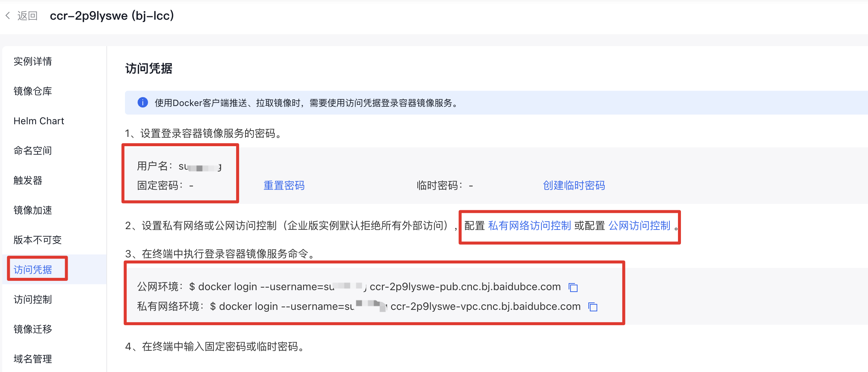Open 触发器 in the sidebar
The height and width of the screenshot is (372, 868).
coord(28,180)
